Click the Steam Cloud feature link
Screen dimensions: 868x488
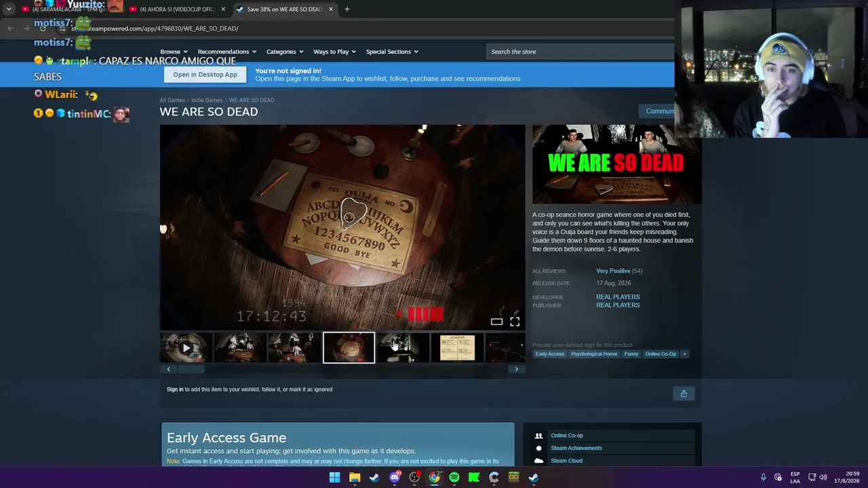(566, 461)
